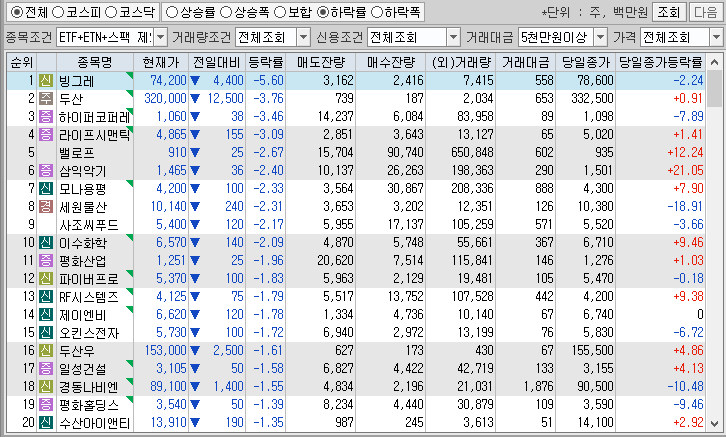Click the 신 badge icon next to 빙그레
The height and width of the screenshot is (437, 726).
click(x=45, y=81)
